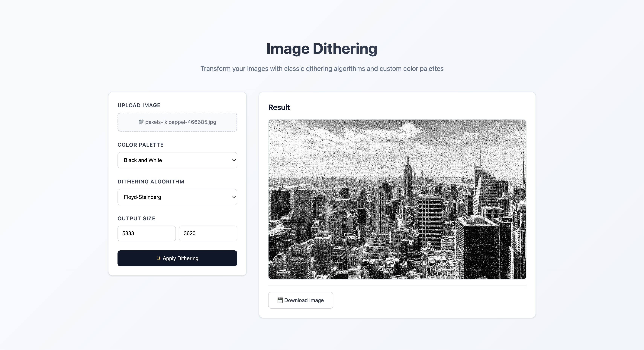The width and height of the screenshot is (644, 350).
Task: Click the Result heading in the panel
Action: [279, 107]
